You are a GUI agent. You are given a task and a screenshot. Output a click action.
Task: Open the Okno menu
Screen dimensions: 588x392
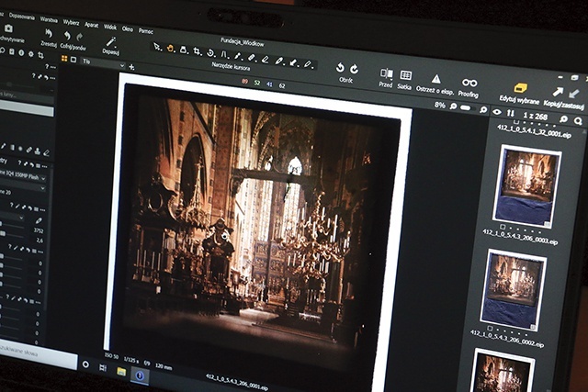127,28
